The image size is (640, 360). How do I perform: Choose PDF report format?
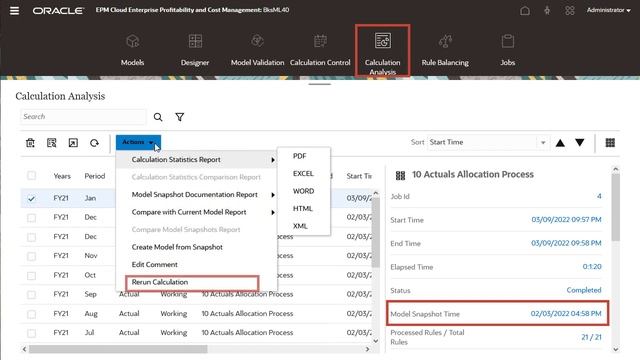click(x=299, y=156)
